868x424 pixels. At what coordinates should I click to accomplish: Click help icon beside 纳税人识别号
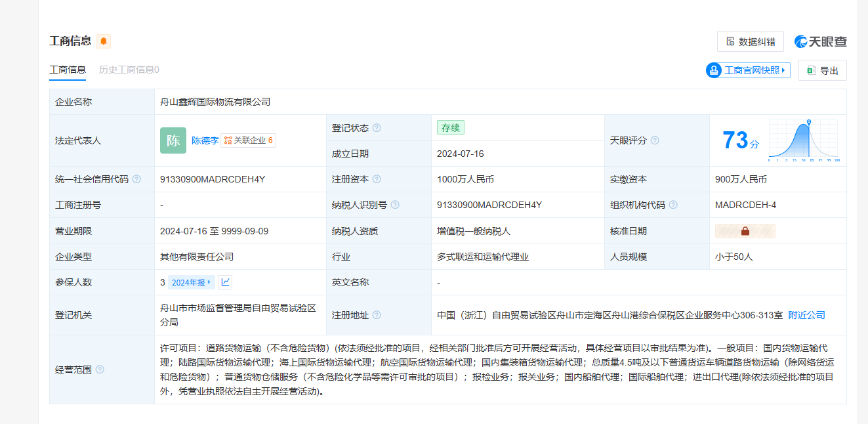point(395,205)
